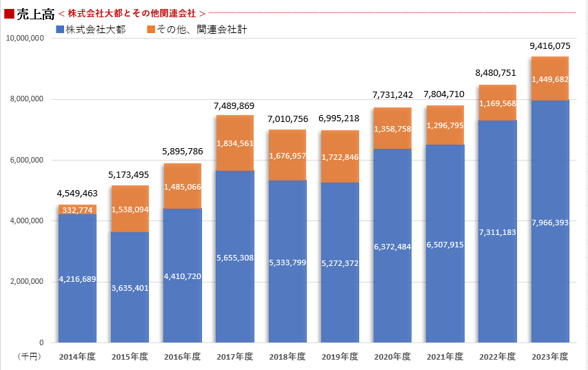Select the orange data label 1,538,094

coord(130,209)
